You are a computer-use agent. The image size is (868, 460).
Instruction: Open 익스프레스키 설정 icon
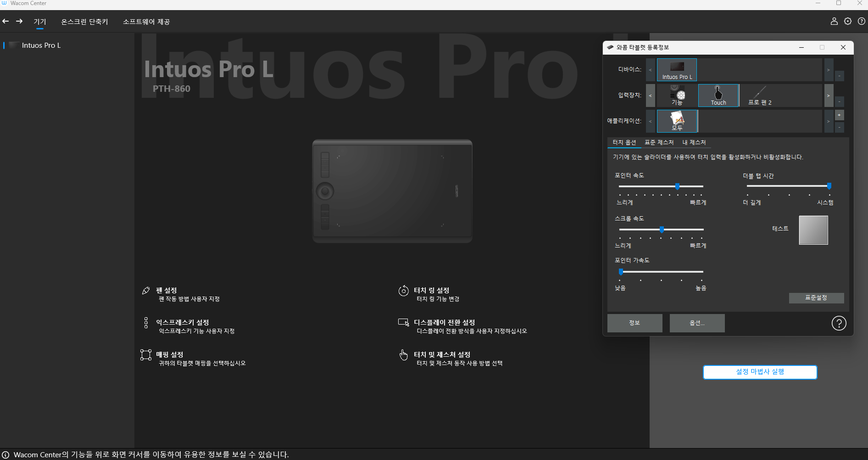pyautogui.click(x=146, y=323)
